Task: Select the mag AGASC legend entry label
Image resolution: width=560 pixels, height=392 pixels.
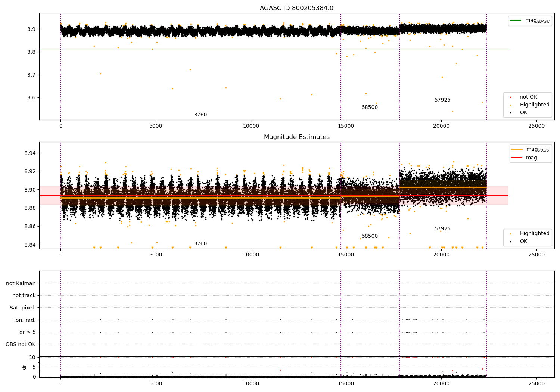Action: [x=537, y=21]
